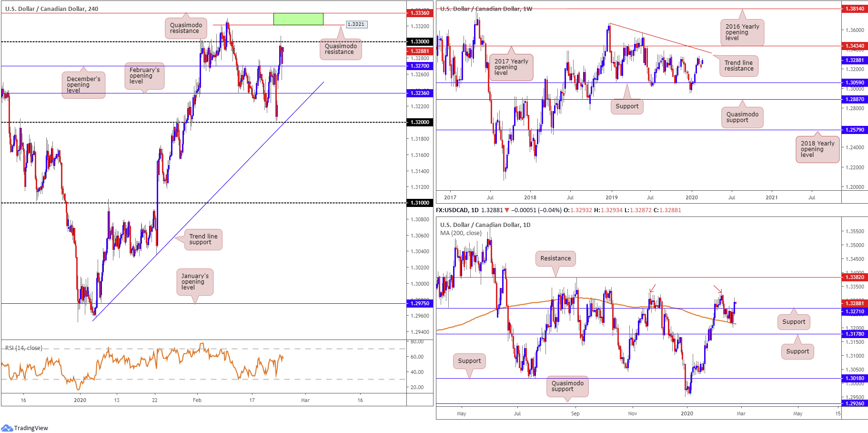This screenshot has width=868, height=433.
Task: Click the 1.3321 price label box
Action: pyautogui.click(x=356, y=24)
